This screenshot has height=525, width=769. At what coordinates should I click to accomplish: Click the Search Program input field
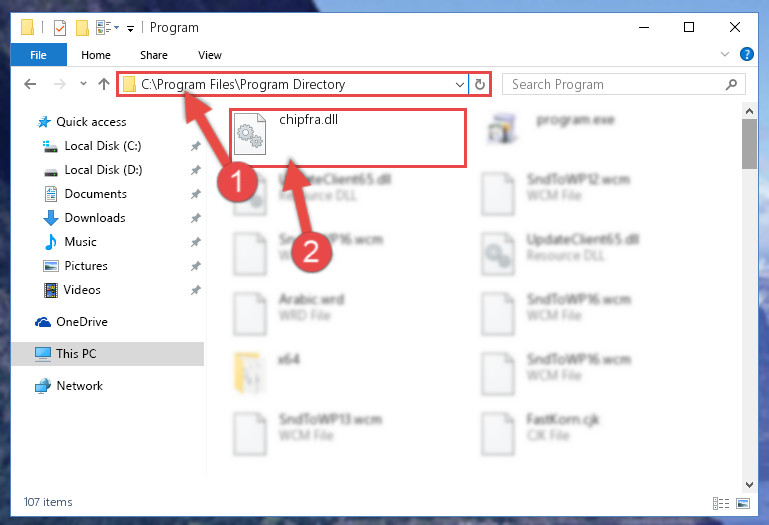(618, 84)
